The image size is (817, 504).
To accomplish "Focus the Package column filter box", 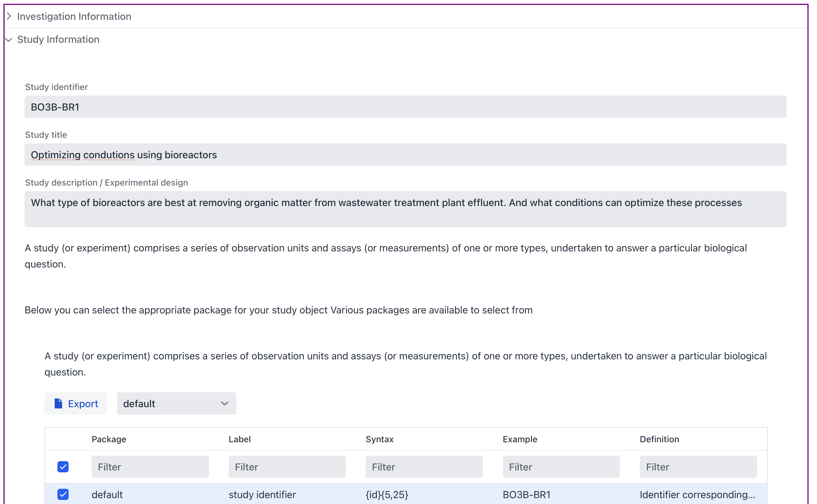I will click(150, 467).
